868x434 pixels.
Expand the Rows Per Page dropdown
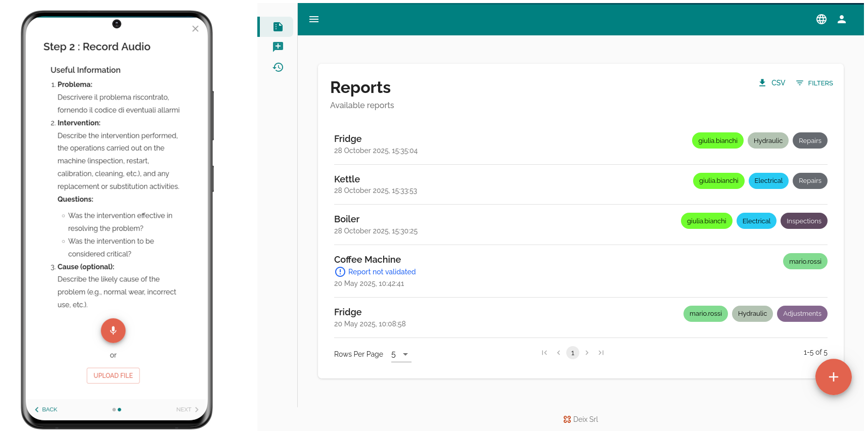401,355
